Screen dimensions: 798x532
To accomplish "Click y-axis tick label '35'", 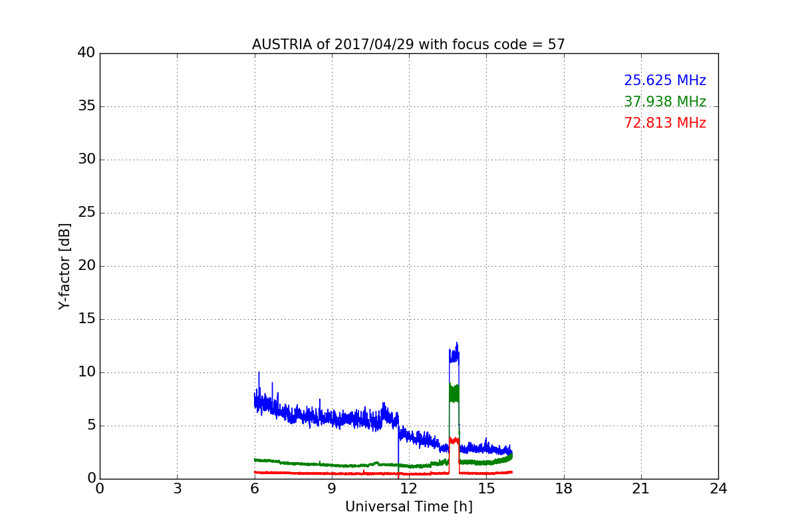I will click(86, 106).
